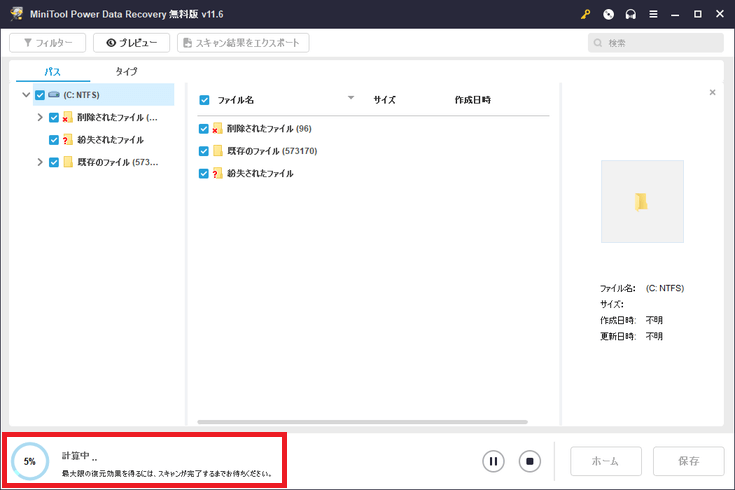Stop the scan with the stop button
This screenshot has height=490, width=735.
pyautogui.click(x=530, y=461)
